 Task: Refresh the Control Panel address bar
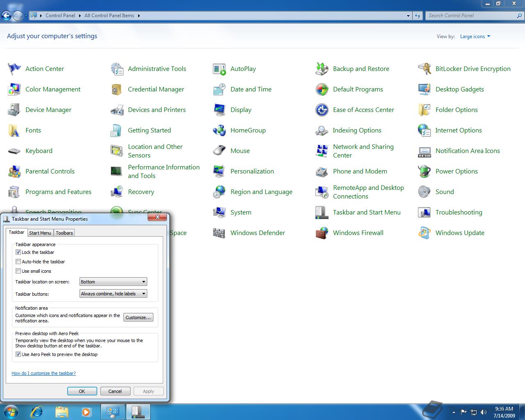(418, 16)
